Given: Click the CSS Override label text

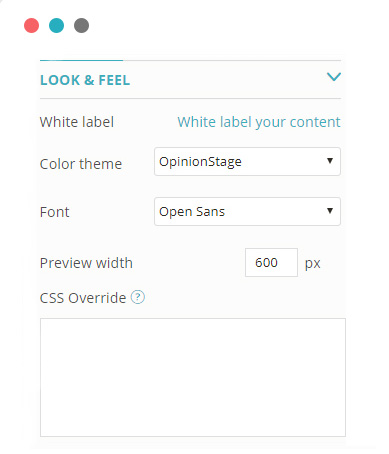Looking at the screenshot, I should point(83,298).
